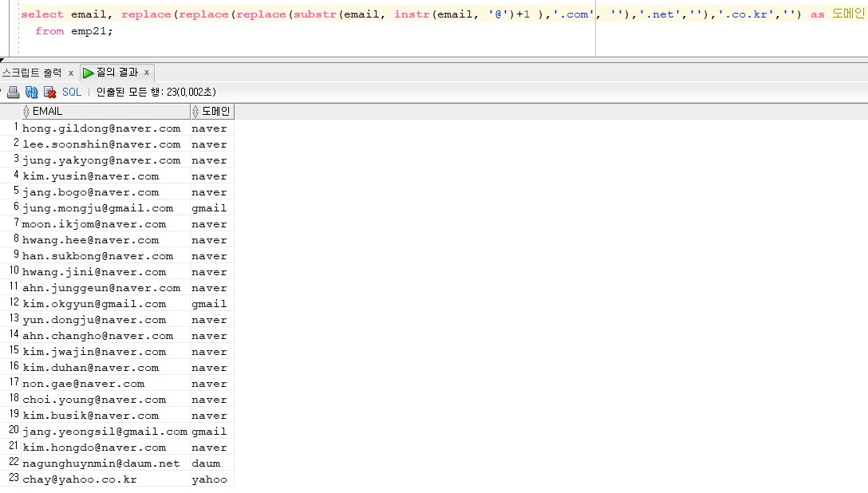Select cell nagunghuynmin@daum.net
The image size is (868, 493).
point(105,463)
